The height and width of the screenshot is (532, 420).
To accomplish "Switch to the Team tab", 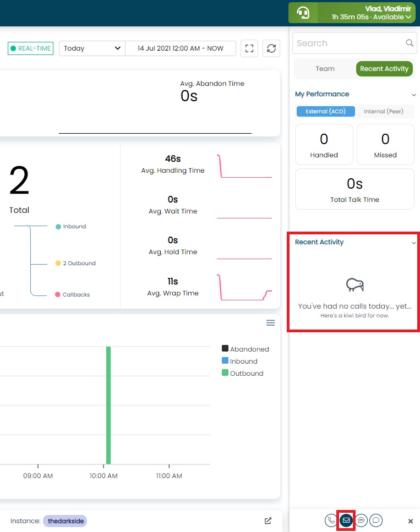I will pos(325,69).
